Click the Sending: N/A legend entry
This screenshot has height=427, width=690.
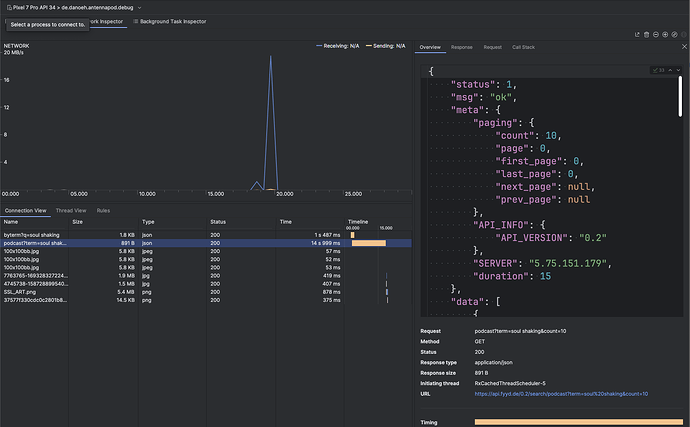click(385, 46)
